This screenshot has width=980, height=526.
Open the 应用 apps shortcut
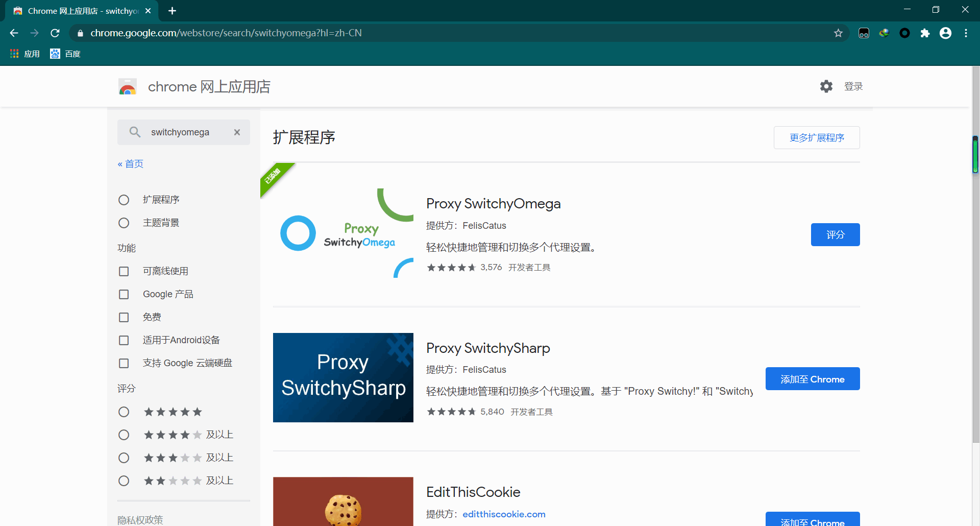click(x=24, y=54)
